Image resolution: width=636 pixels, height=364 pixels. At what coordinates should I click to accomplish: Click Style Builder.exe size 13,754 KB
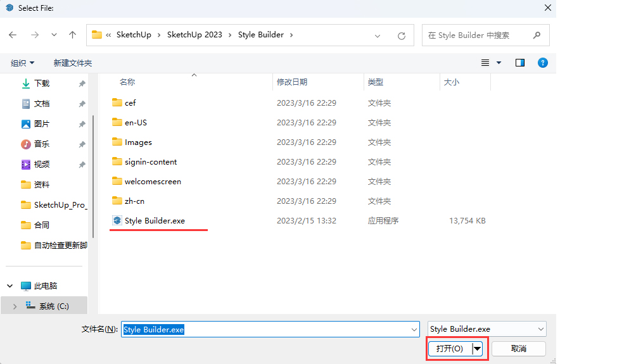467,221
